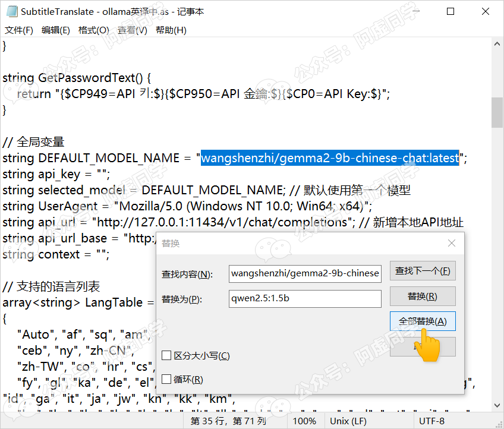This screenshot has height=429, width=504.
Task: Click into the 查找内容 input field
Action: pyautogui.click(x=304, y=273)
